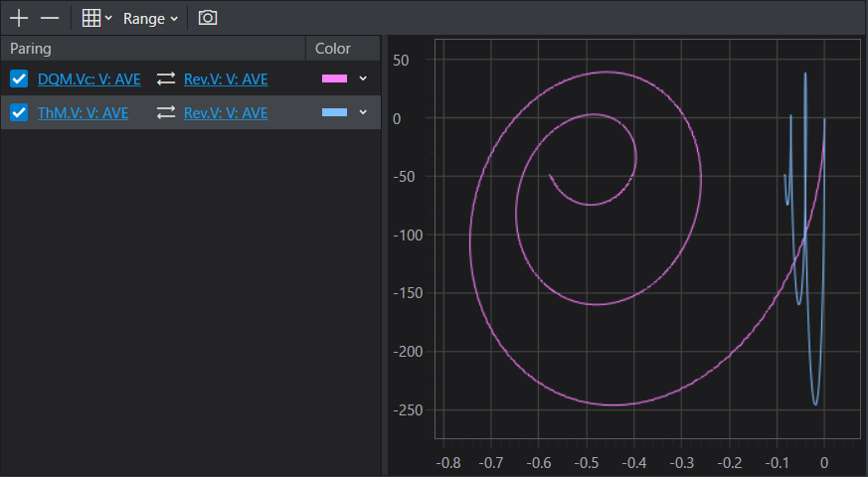
Task: Uncheck the DQM.Vc pairing checkbox
Action: pos(19,79)
